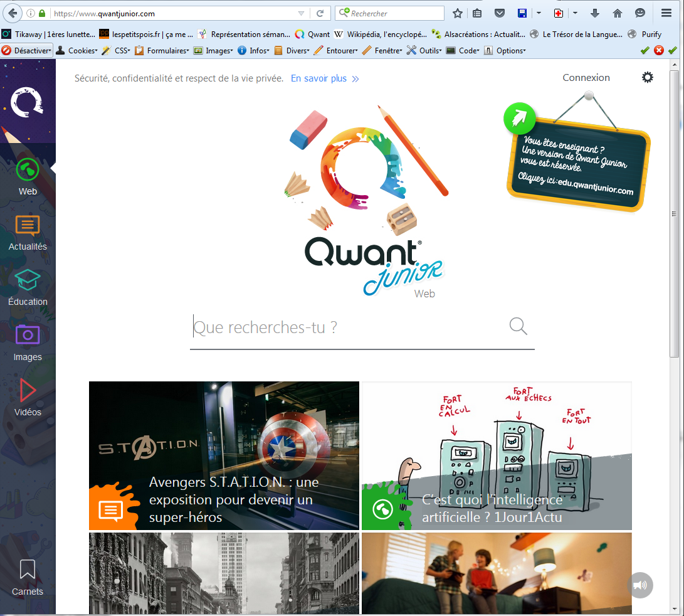Open the Éducation graduation cap icon
This screenshot has height=616, width=684.
point(28,280)
